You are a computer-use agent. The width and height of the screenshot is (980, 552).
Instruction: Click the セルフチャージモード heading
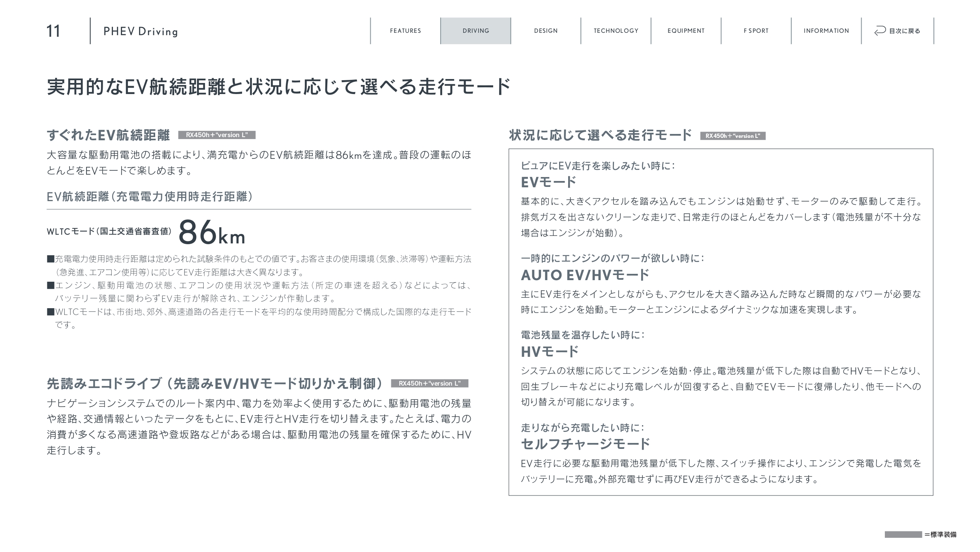pyautogui.click(x=585, y=444)
